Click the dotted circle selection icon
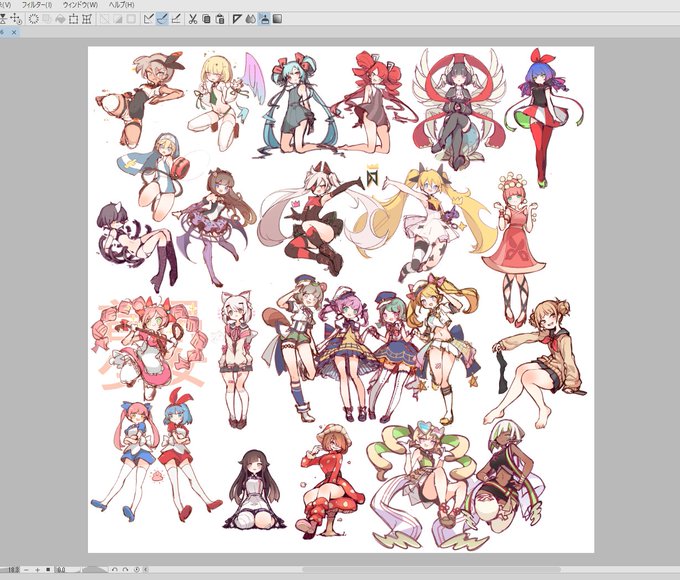 click(33, 19)
